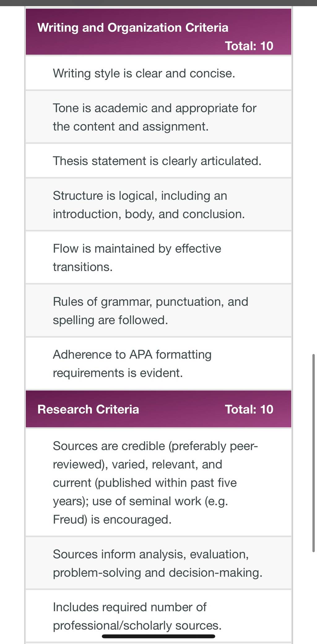Select the Research Criteria section header

coord(158,409)
